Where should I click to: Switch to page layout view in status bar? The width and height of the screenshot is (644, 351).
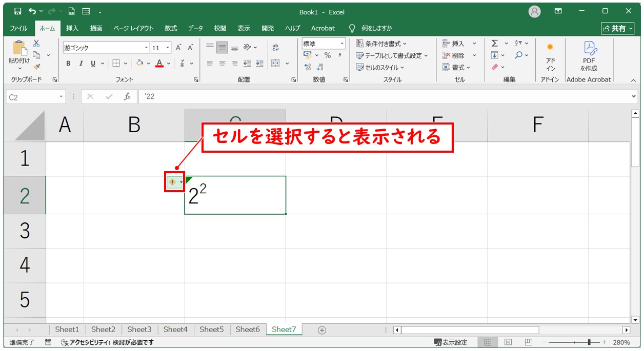[508, 342]
